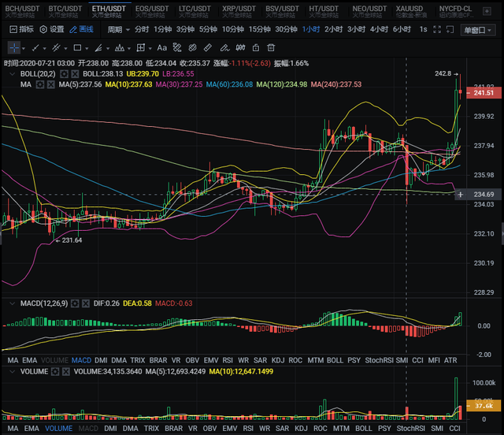Click the 画线 draw line button

(x=82, y=30)
